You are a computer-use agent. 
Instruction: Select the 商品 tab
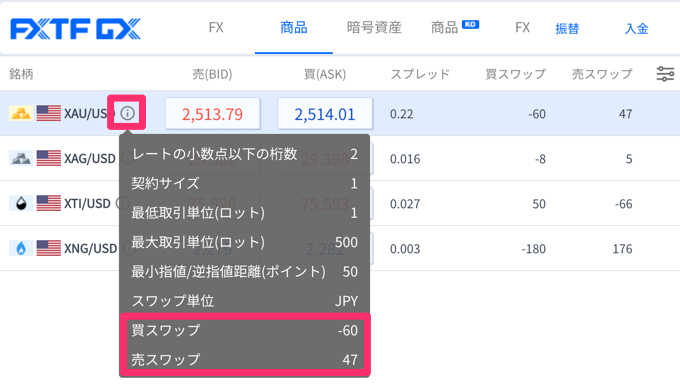294,28
